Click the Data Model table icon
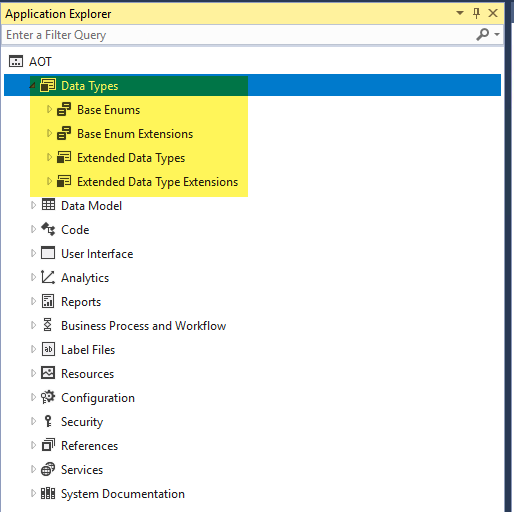 click(x=48, y=205)
